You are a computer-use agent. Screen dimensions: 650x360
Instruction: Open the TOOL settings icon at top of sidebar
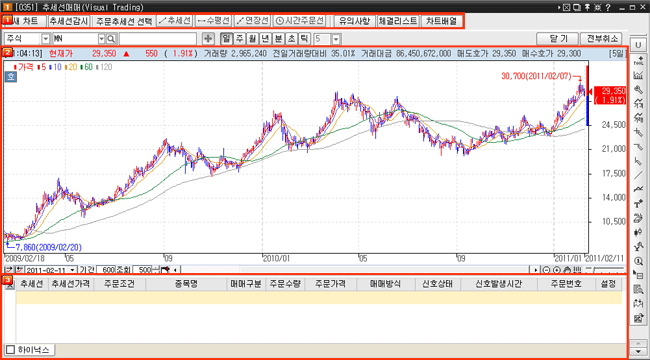coord(638,61)
